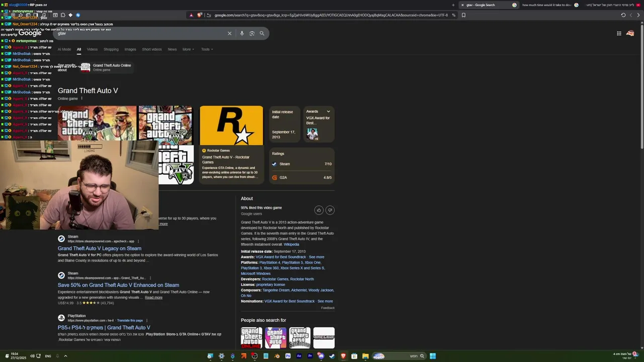Open Blender from the taskbar
This screenshot has height=362, width=644.
277,356
